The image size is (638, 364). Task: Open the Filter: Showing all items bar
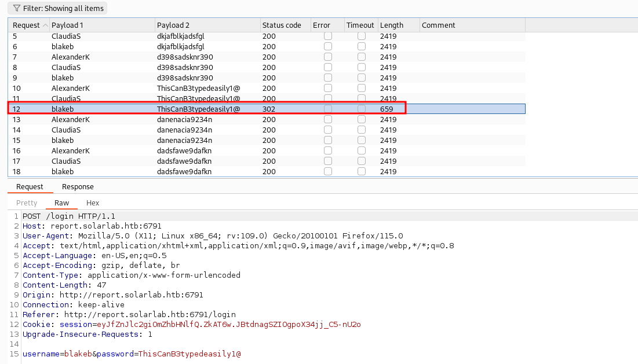coord(57,8)
